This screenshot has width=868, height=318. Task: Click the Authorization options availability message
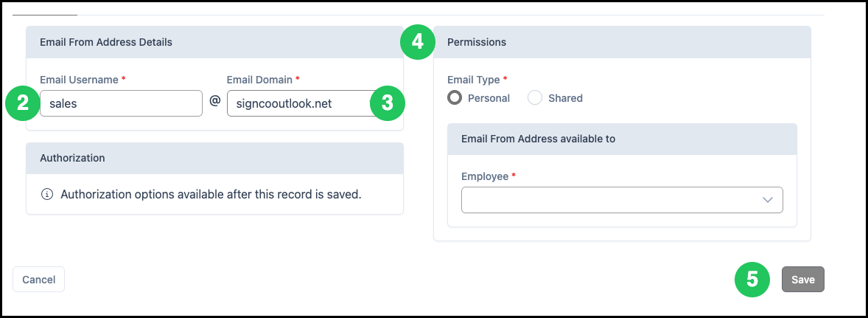coord(211,195)
